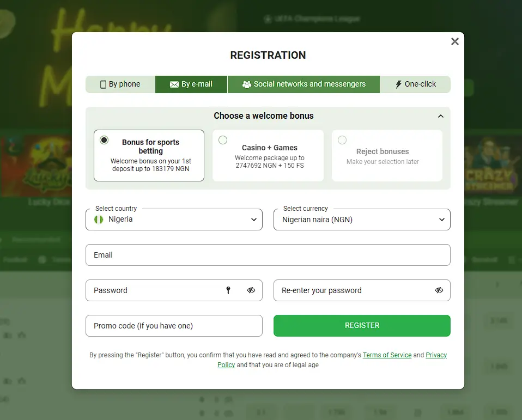Click the lightning icon on One-click tab
Screen dimensions: 522x420
pyautogui.click(x=399, y=84)
